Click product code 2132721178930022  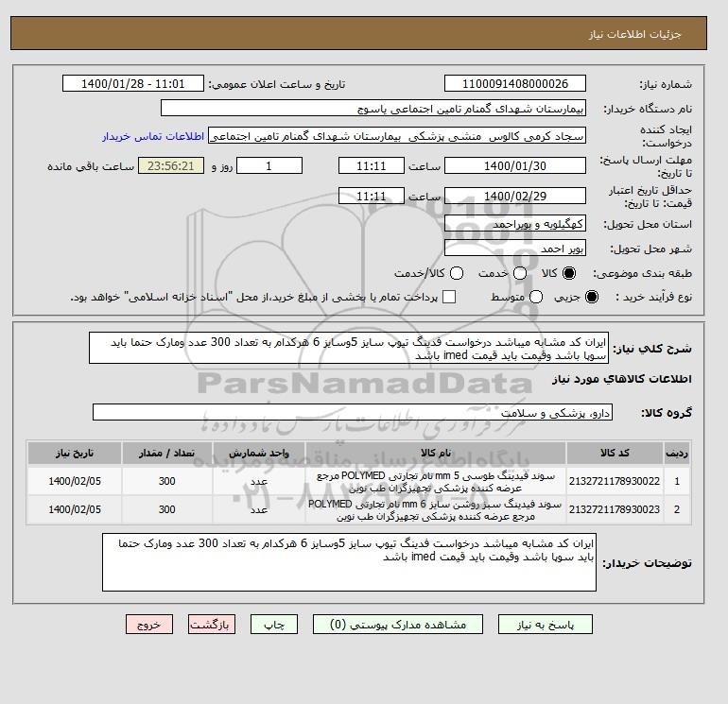[615, 481]
